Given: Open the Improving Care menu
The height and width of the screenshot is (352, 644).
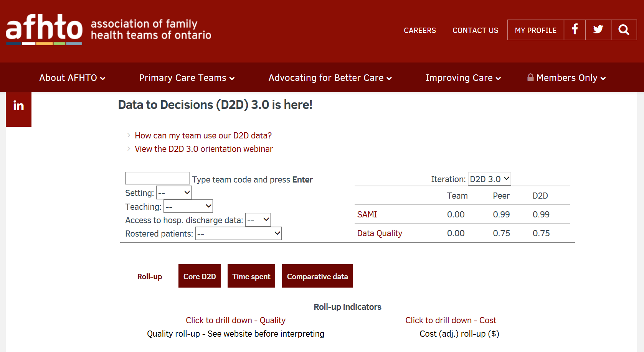Looking at the screenshot, I should (x=463, y=78).
